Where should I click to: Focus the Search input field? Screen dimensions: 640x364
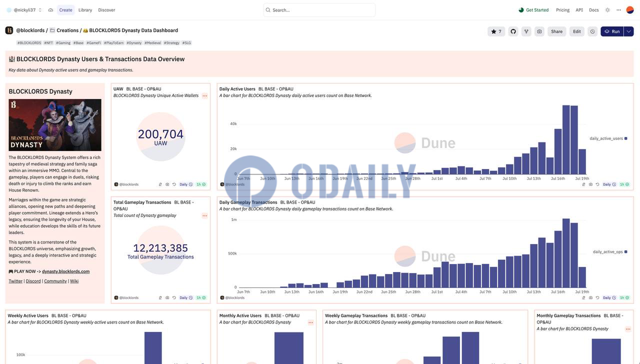(x=319, y=10)
